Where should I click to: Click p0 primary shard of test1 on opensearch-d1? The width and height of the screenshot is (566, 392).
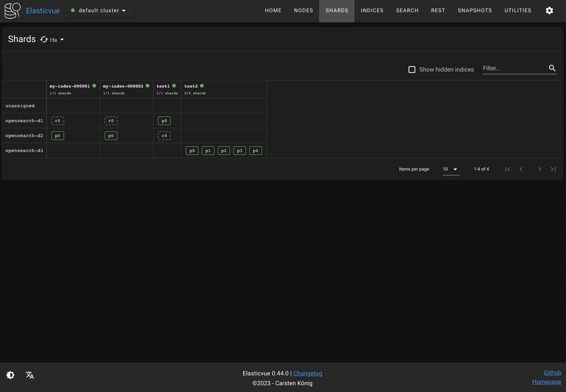point(164,121)
